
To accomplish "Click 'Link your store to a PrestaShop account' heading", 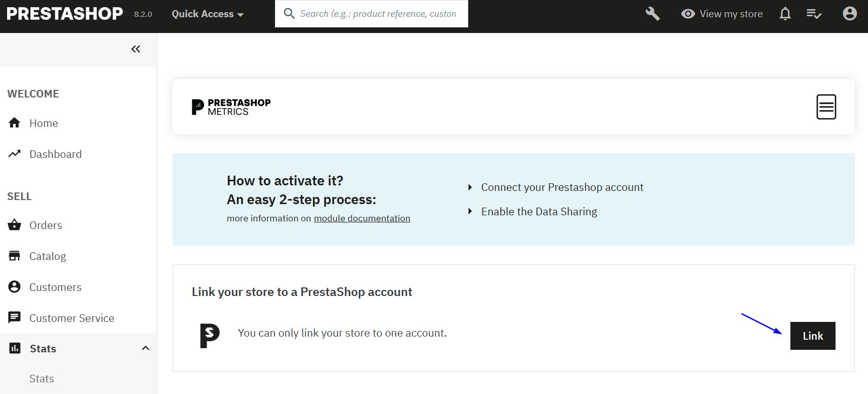I will [302, 292].
